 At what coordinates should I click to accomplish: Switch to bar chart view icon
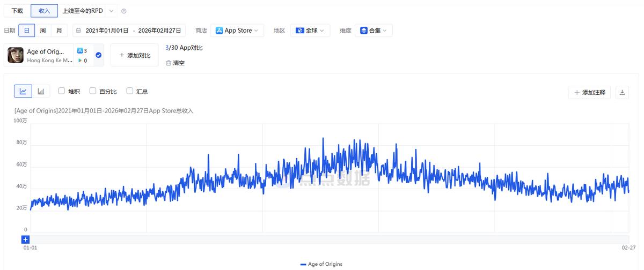tap(41, 92)
